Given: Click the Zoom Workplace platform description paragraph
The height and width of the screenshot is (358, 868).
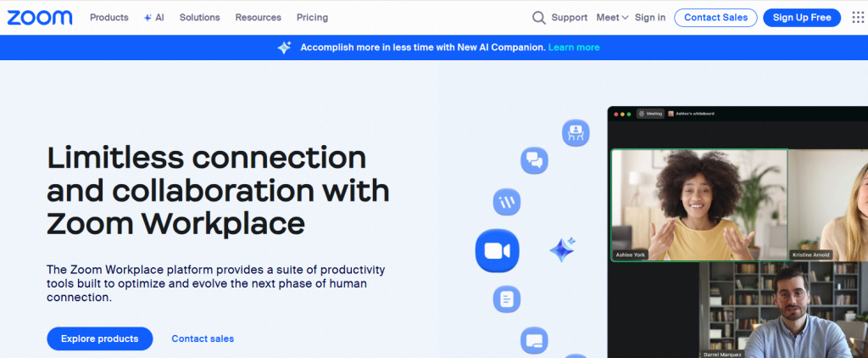Looking at the screenshot, I should point(216,283).
